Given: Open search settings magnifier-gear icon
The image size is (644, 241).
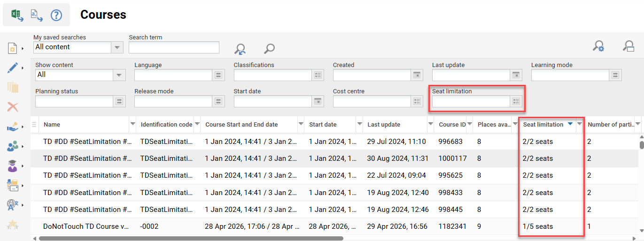Looking at the screenshot, I should (598, 45).
